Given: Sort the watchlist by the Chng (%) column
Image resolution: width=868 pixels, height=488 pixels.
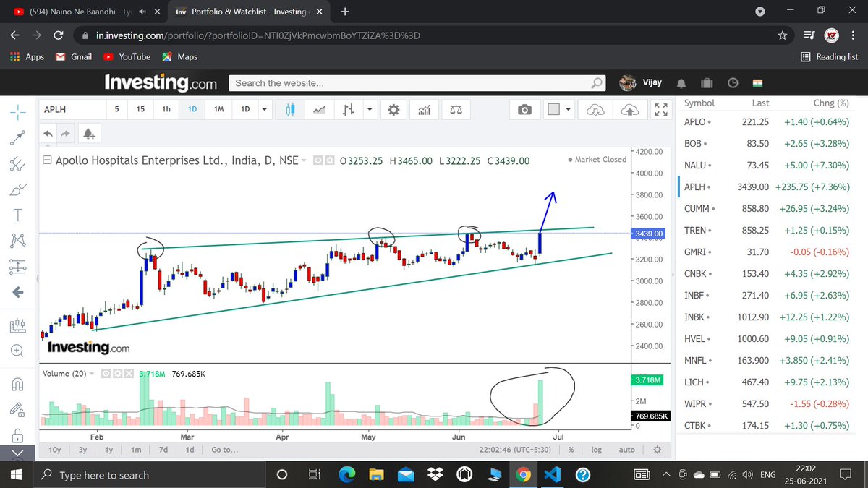Looking at the screenshot, I should pos(831,103).
